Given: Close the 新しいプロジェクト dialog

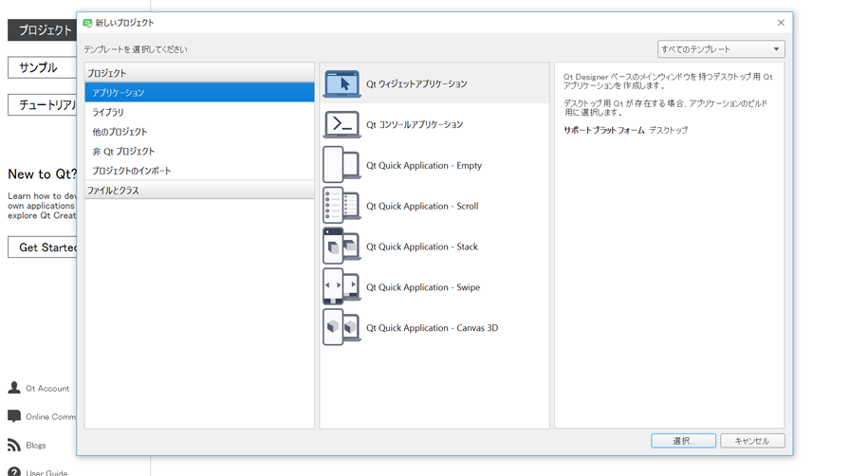Looking at the screenshot, I should (x=781, y=23).
